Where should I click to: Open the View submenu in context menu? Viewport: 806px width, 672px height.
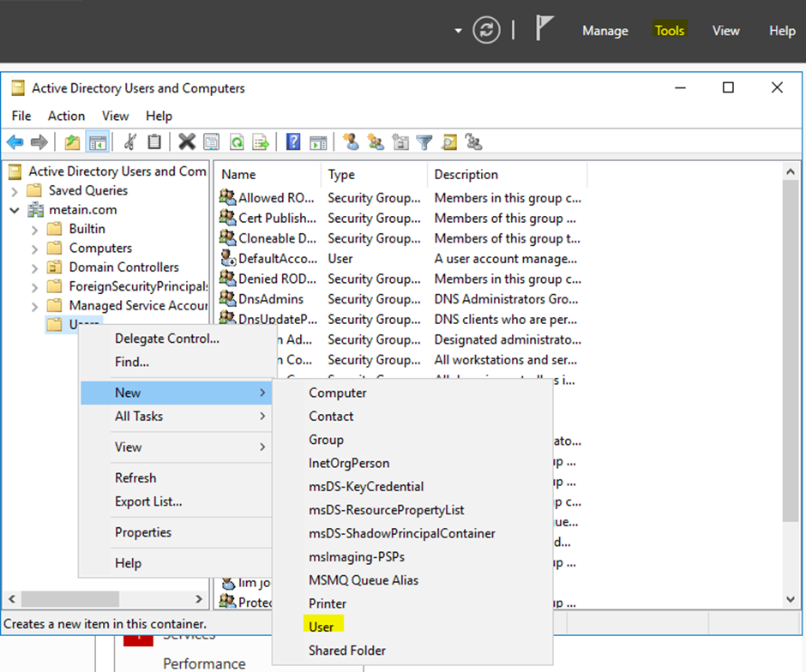(x=176, y=447)
